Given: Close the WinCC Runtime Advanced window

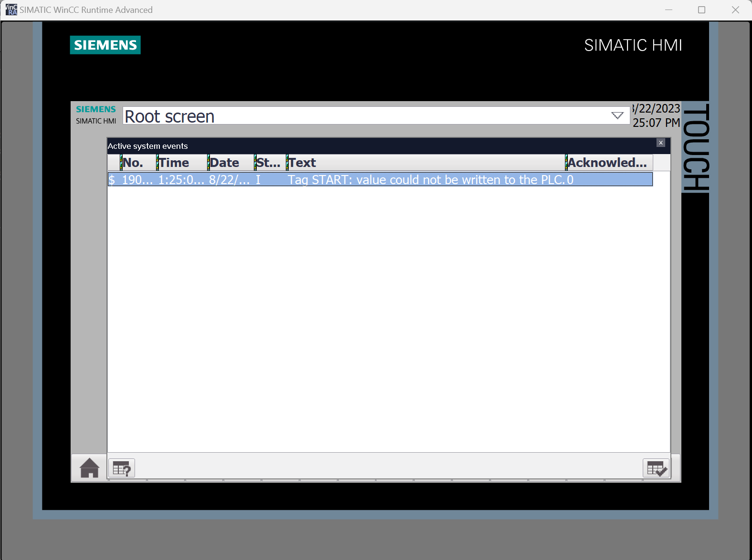Looking at the screenshot, I should pos(735,10).
